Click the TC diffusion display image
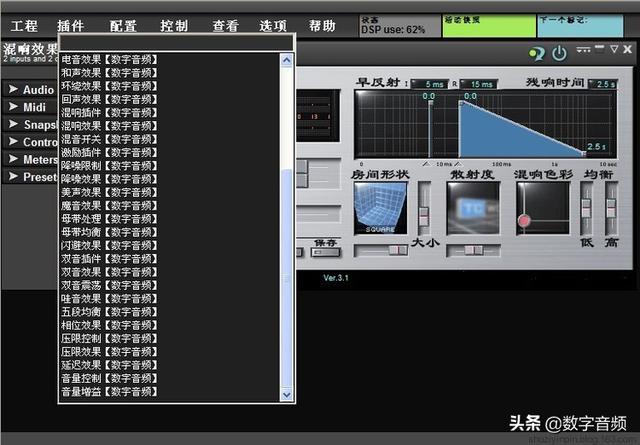 coord(473,208)
